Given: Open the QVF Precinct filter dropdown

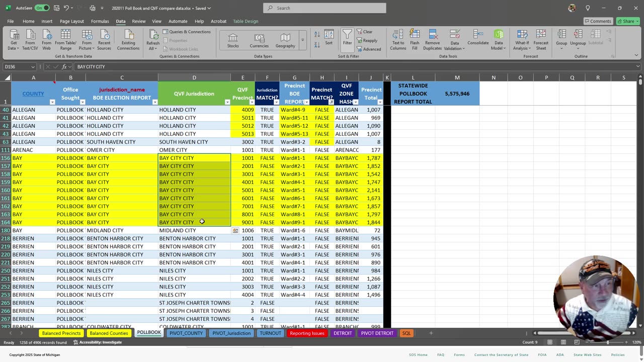Looking at the screenshot, I should click(252, 102).
